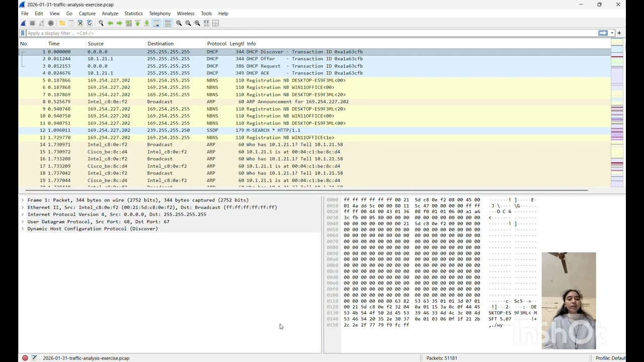Sort by the Info column header
Image resolution: width=644 pixels, height=362 pixels.
[x=428, y=44]
